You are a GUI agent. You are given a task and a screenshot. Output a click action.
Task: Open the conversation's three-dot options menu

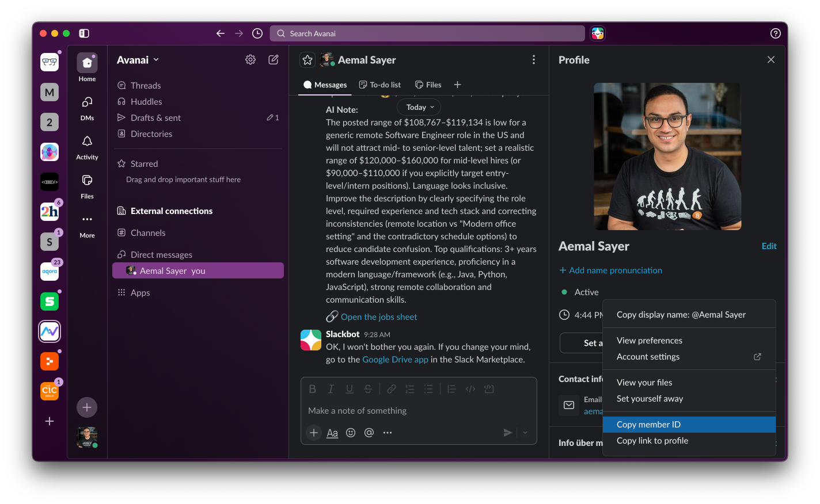tap(534, 60)
